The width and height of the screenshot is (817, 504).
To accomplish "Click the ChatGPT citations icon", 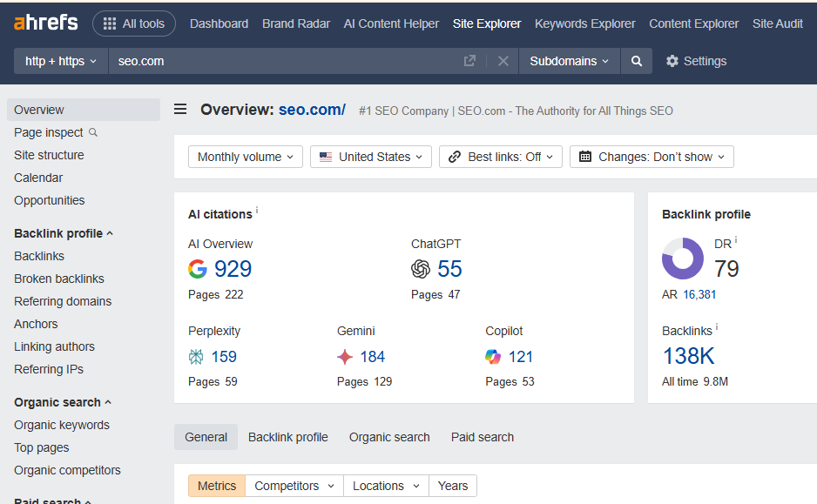I will tap(421, 269).
